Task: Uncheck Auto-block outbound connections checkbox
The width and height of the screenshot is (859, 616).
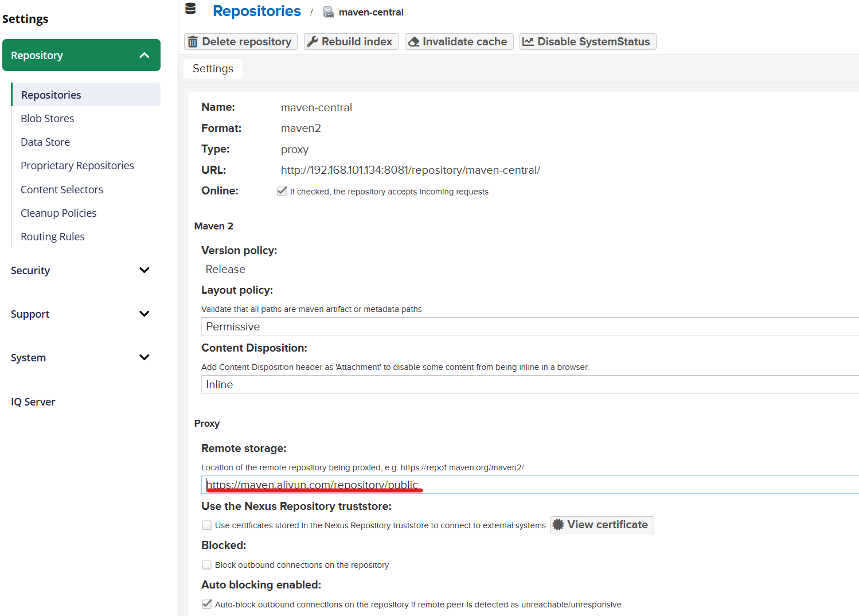Action: [x=207, y=604]
